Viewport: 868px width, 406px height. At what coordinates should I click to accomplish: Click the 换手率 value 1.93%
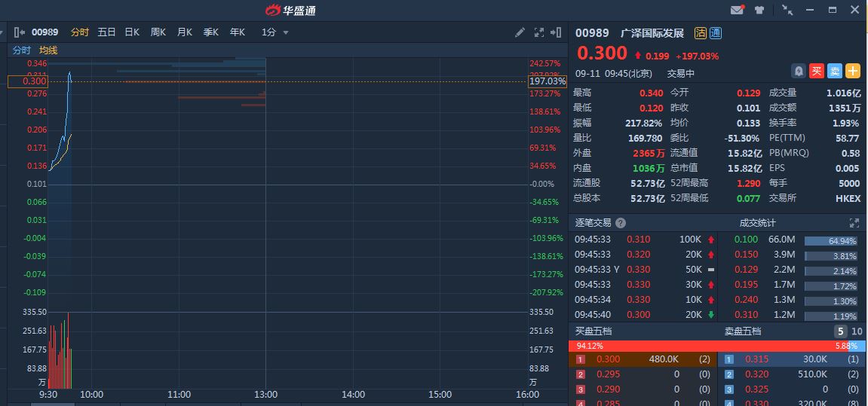click(x=847, y=123)
